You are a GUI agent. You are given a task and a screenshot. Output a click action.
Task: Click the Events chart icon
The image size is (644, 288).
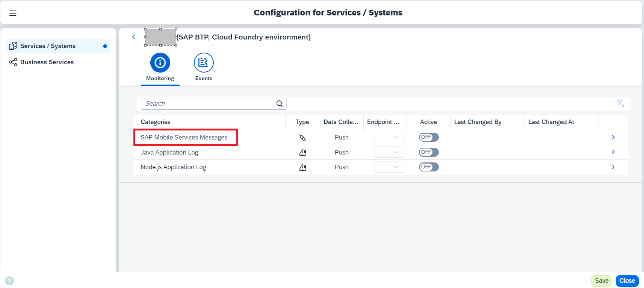click(x=204, y=62)
